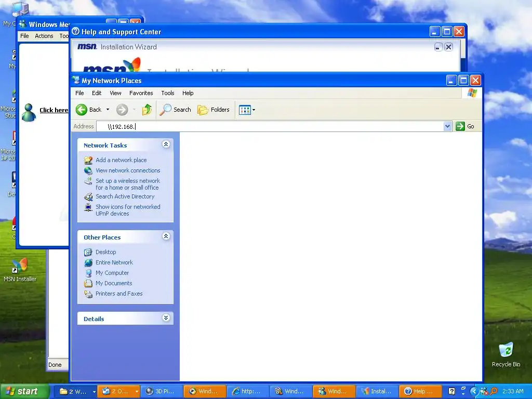Click View network connections

(128, 170)
